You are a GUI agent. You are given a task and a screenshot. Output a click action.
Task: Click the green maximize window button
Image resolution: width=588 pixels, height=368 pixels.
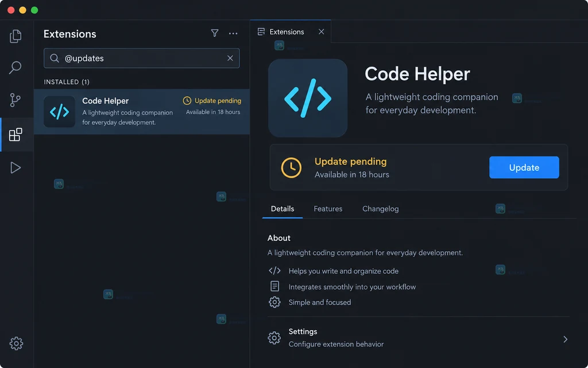coord(34,10)
